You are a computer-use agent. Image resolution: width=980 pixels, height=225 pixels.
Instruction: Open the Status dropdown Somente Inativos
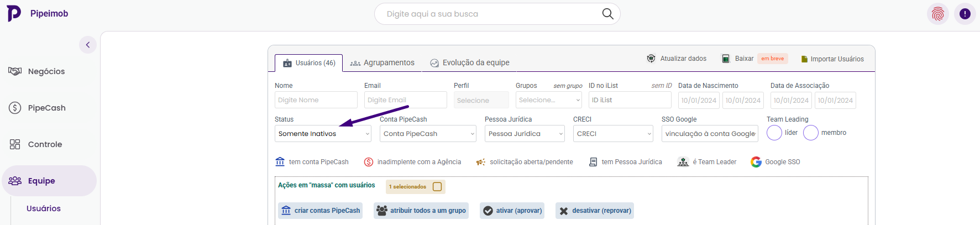tap(323, 134)
